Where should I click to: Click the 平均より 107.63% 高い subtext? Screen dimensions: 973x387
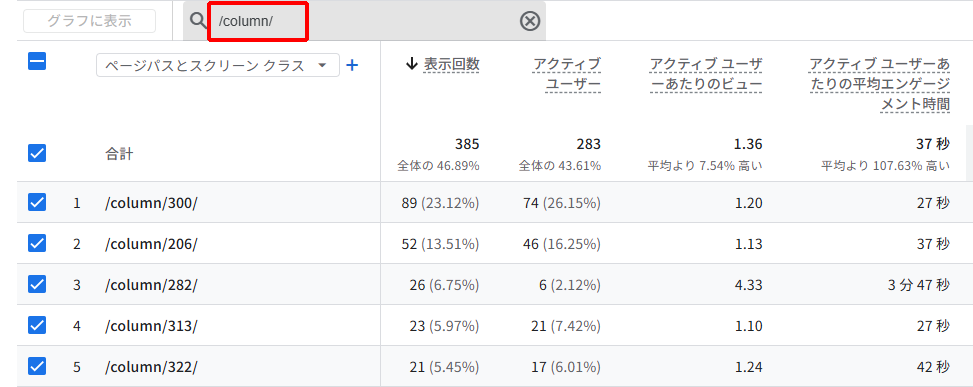(886, 166)
